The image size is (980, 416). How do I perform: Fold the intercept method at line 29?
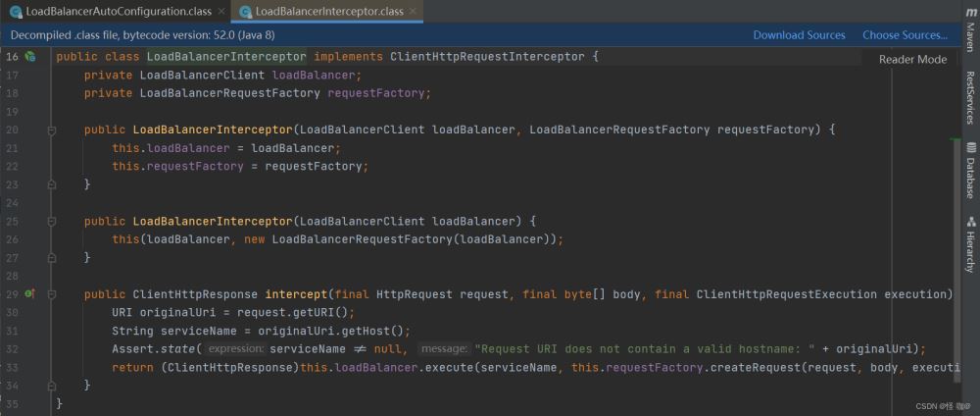52,293
